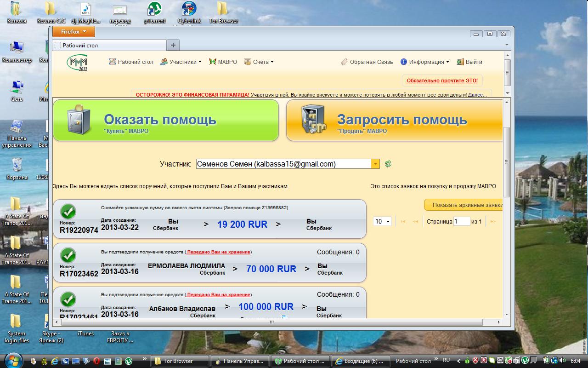Click order number R19220974

79,230
